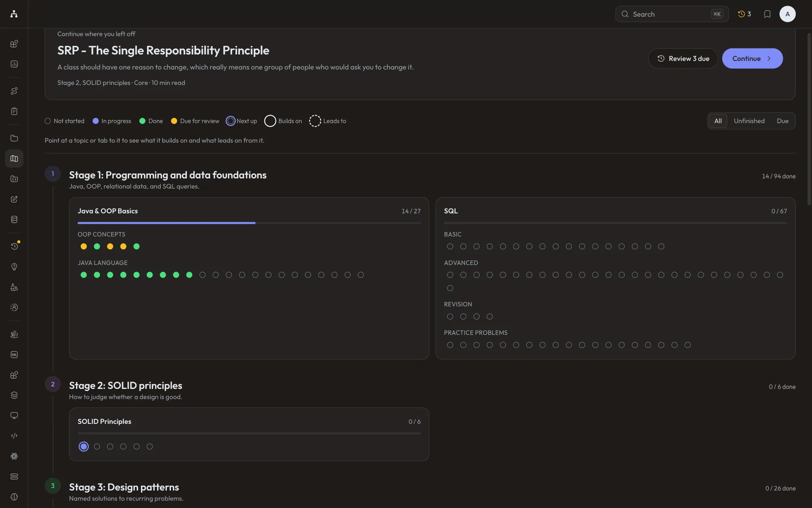
Task: Click the Java & OOP Basics progress bar
Action: 249,223
